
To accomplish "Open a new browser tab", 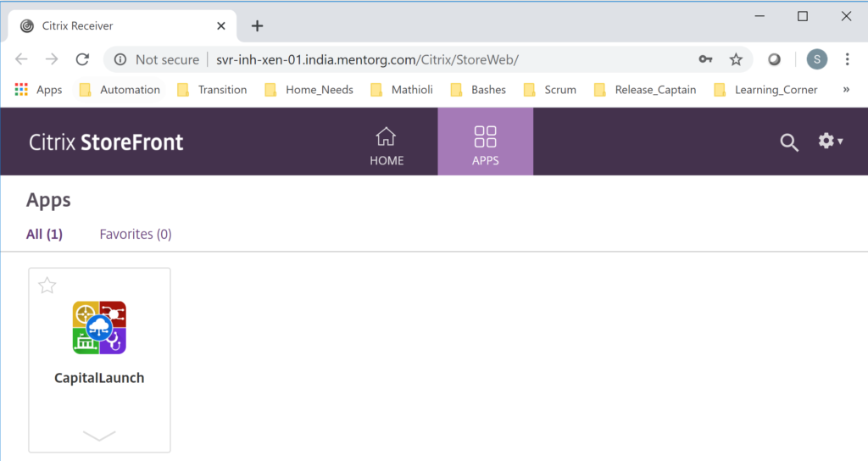I will [257, 25].
